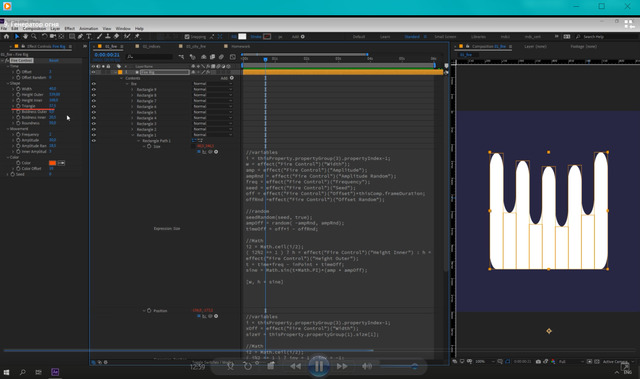
Task: Click the Home icon in toolbar
Action: coord(6,37)
